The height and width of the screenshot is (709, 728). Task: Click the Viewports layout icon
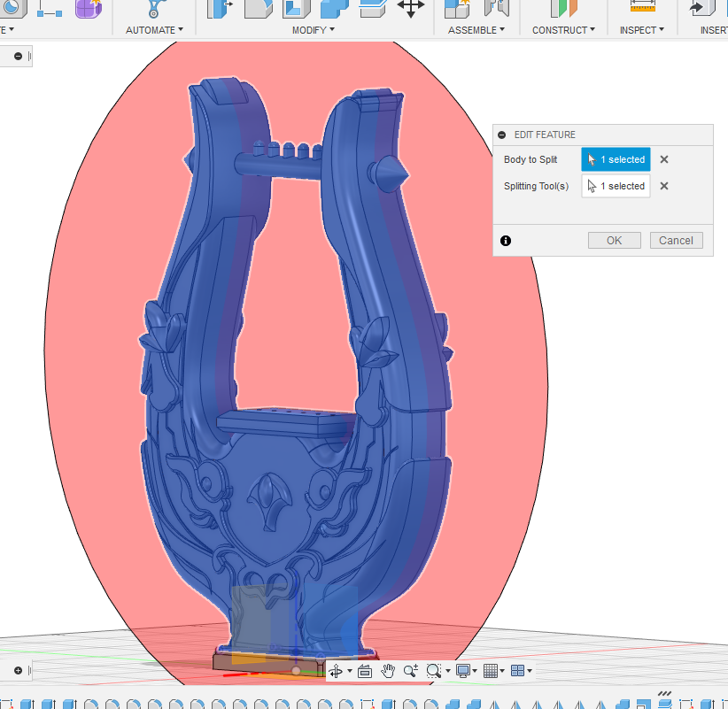[x=517, y=671]
